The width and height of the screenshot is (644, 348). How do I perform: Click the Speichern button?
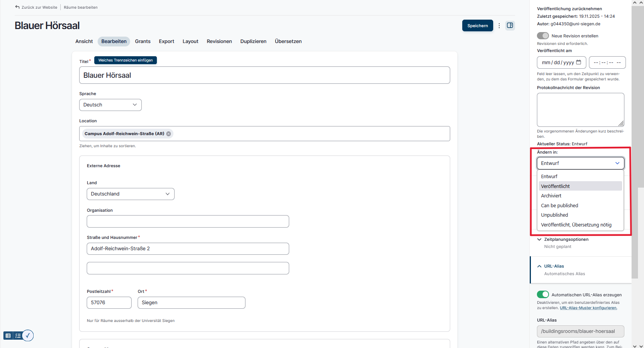477,25
